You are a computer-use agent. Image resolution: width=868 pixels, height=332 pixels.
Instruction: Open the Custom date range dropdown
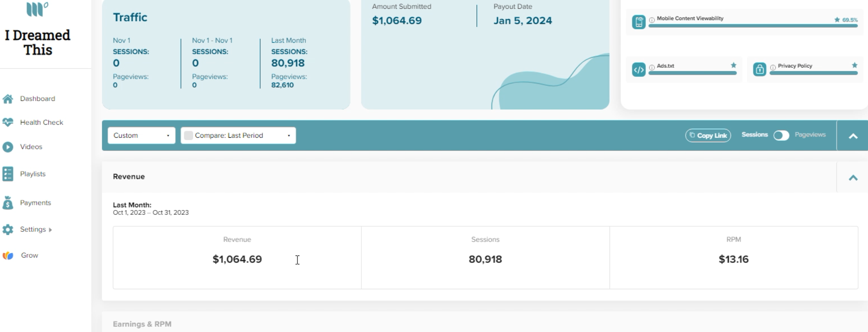coord(141,135)
